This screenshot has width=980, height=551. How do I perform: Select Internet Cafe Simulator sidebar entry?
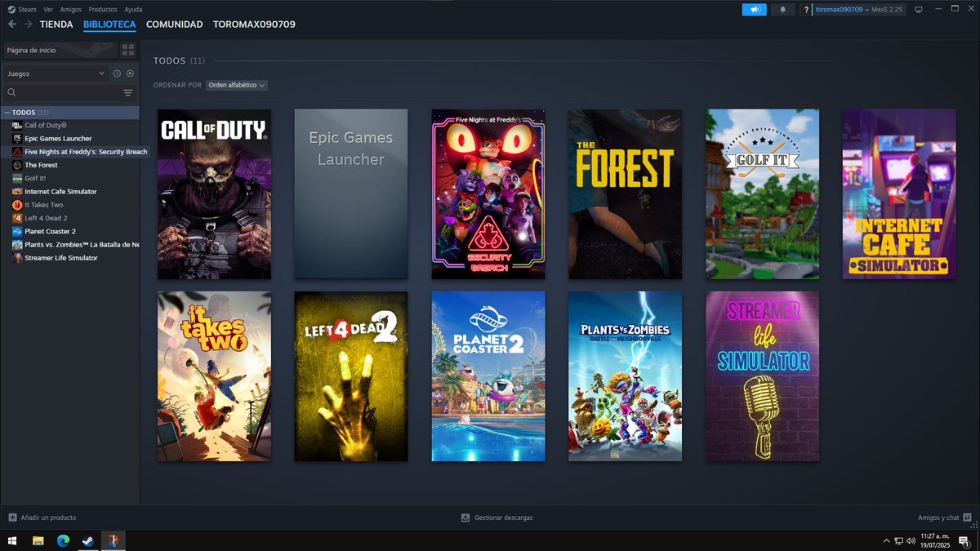[60, 191]
